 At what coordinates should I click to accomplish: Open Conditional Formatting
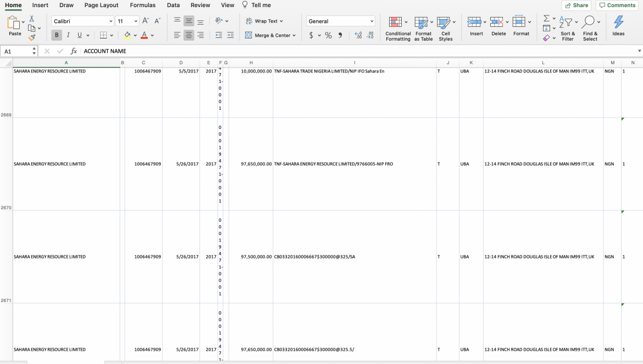point(398,29)
